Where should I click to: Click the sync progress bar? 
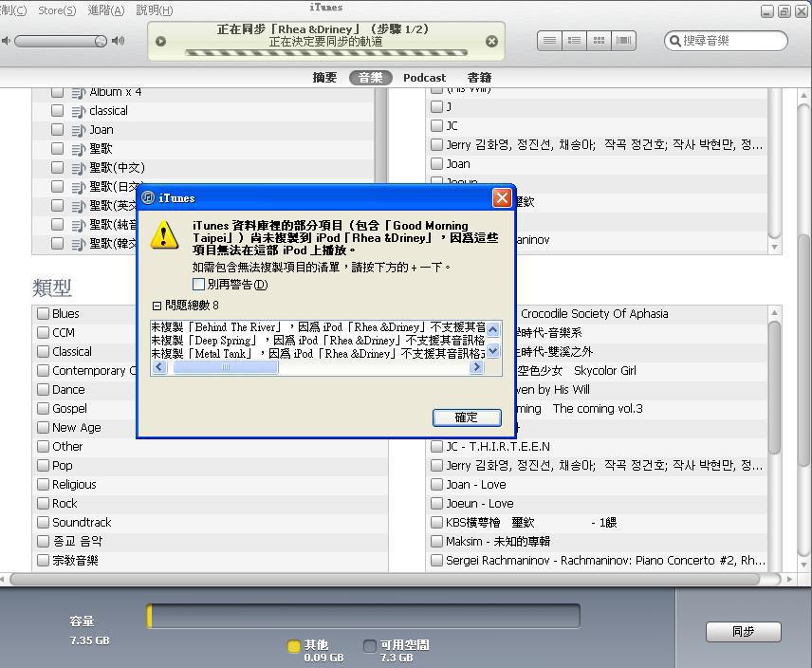pyautogui.click(x=326, y=52)
